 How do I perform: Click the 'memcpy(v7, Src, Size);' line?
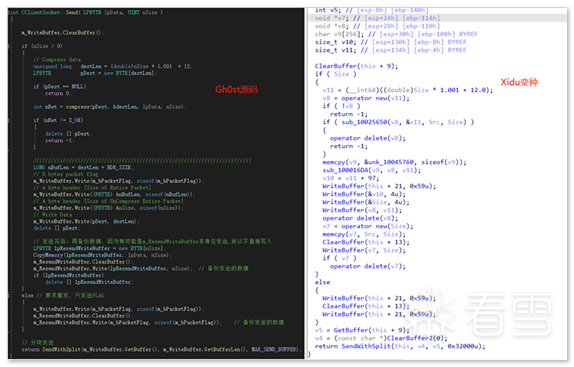point(364,234)
